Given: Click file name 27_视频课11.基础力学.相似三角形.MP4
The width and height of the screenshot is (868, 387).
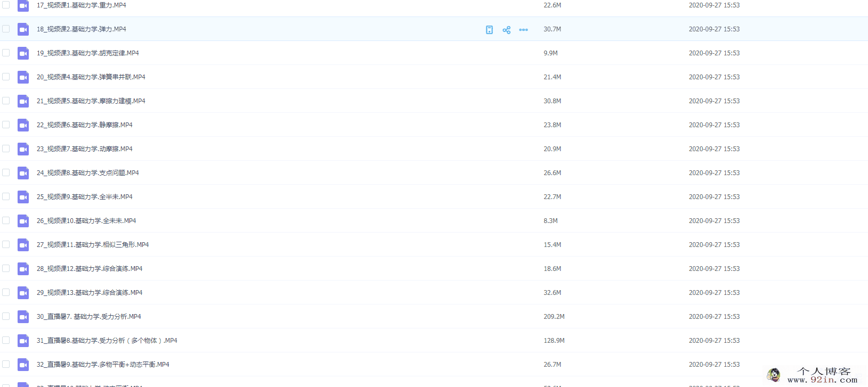Looking at the screenshot, I should click(x=93, y=245).
